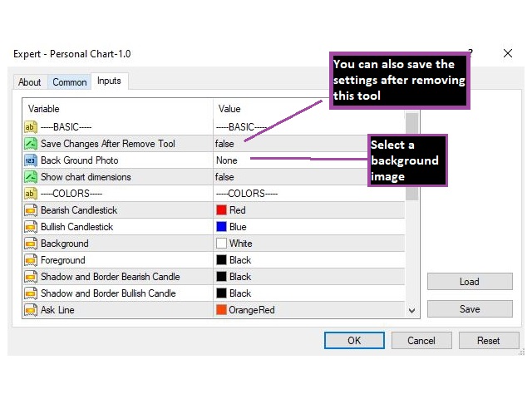The width and height of the screenshot is (532, 399).
Task: Open Shadow and Border Bearish Candle Black value
Action: (x=309, y=277)
